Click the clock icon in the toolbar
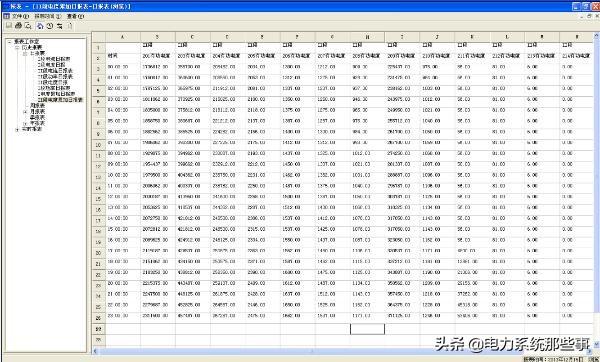The height and width of the screenshot is (362, 600). click(50, 26)
